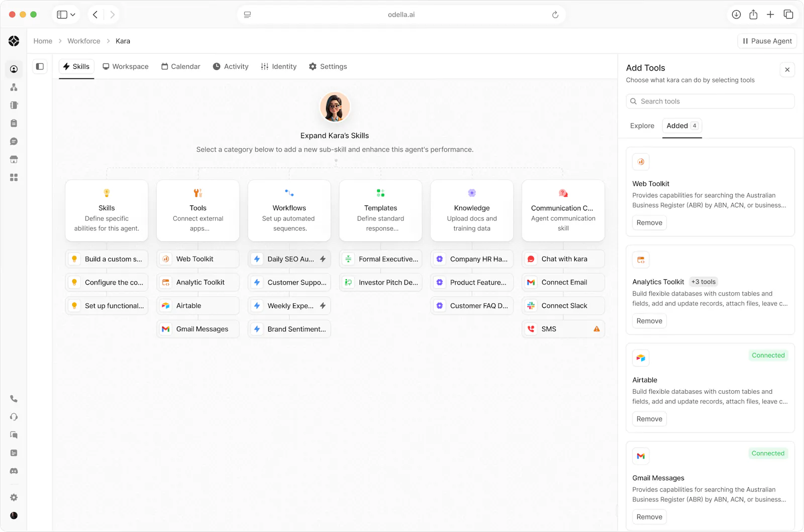Click the browser downloads icon
The image size is (804, 532).
pos(736,15)
